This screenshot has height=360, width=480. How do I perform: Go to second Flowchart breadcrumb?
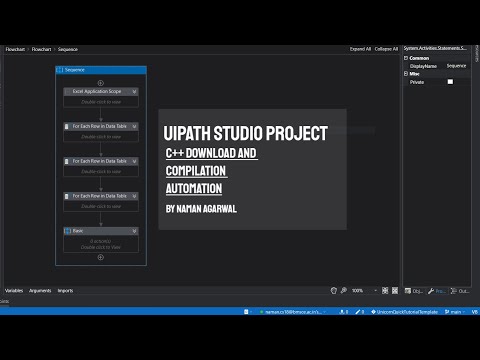tap(41, 49)
